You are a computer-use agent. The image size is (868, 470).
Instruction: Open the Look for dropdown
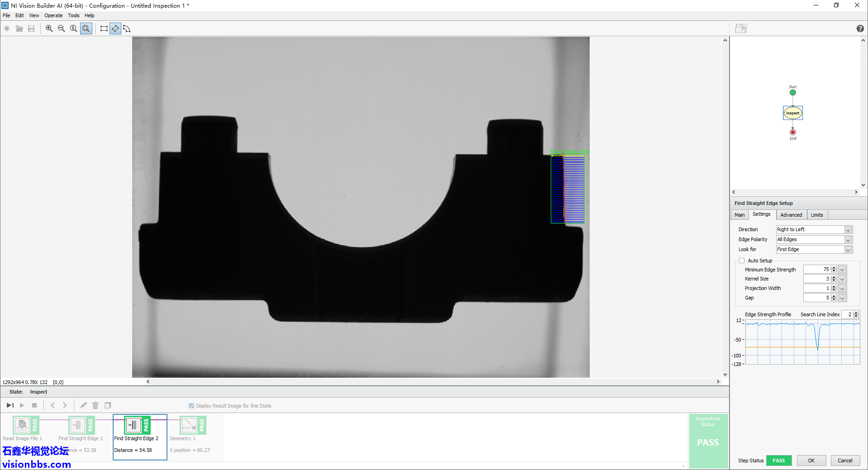point(847,249)
